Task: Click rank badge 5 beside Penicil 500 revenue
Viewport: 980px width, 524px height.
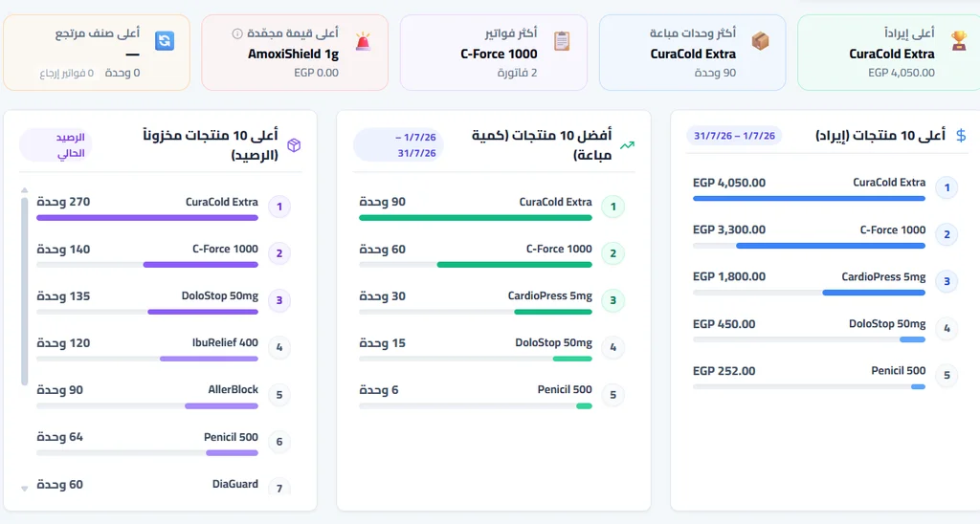Action: click(x=947, y=376)
